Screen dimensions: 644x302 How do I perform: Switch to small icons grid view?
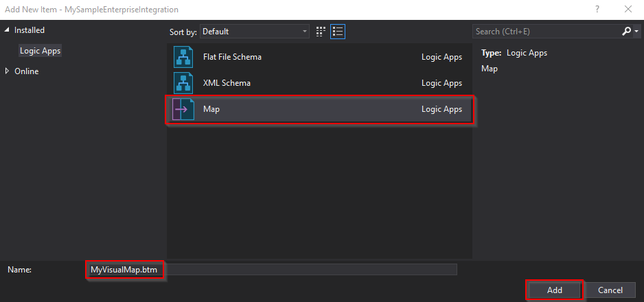pyautogui.click(x=321, y=32)
